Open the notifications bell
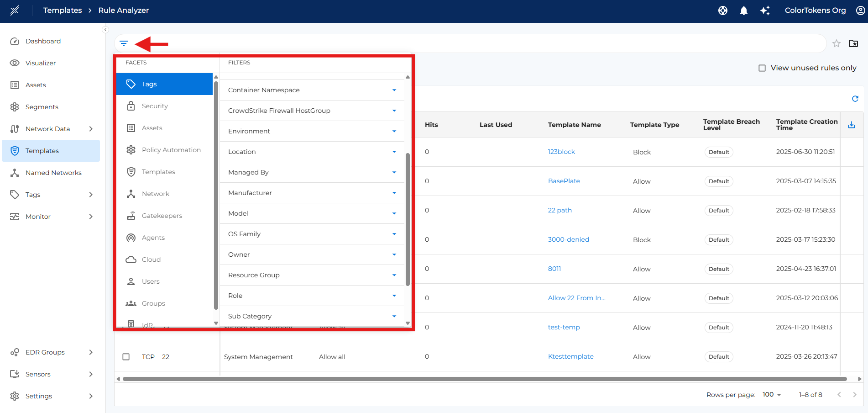This screenshot has width=868, height=413. coord(743,11)
